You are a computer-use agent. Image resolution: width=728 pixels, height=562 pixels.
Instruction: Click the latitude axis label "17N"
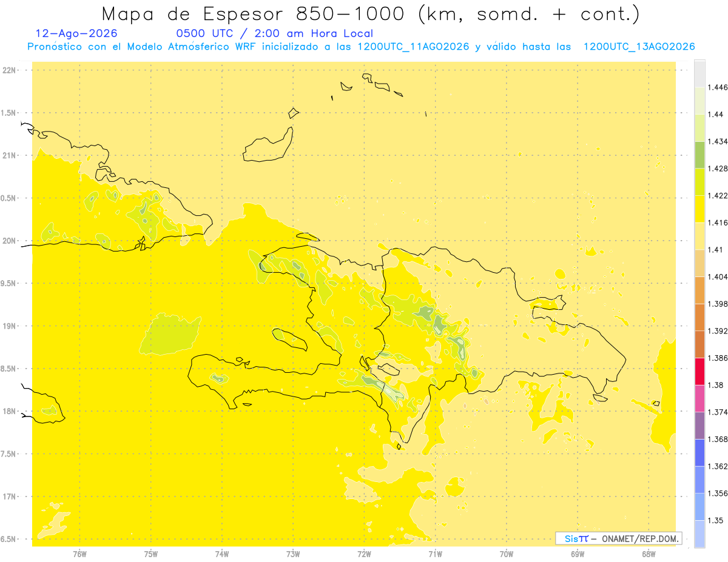click(x=9, y=497)
